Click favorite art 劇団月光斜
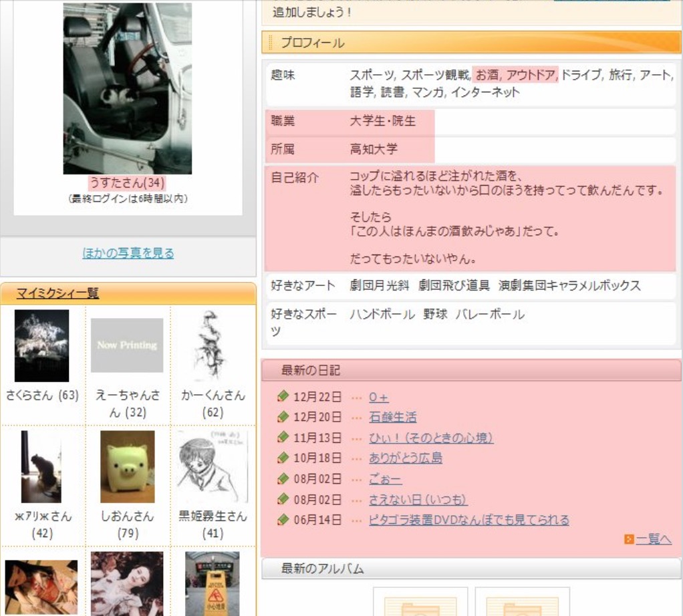Screen dimensions: 683x616 click(380, 285)
